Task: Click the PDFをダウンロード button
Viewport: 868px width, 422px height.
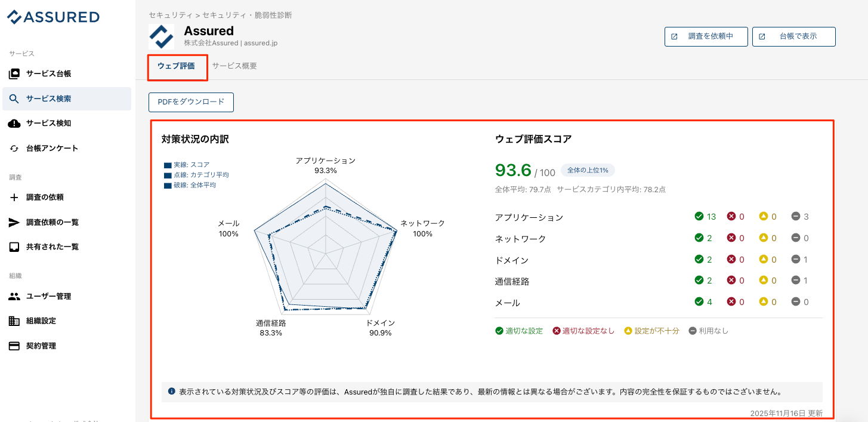Action: (x=191, y=102)
